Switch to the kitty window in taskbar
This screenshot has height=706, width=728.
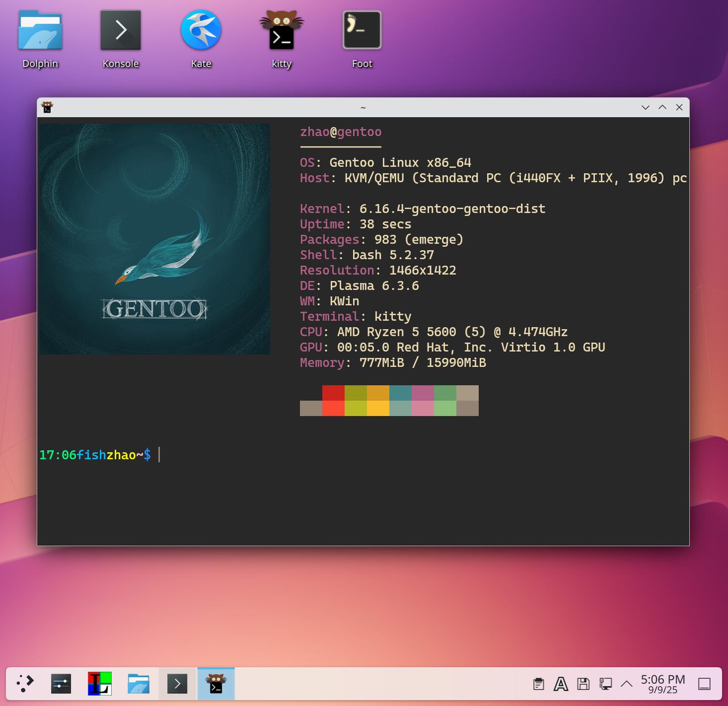coord(216,684)
